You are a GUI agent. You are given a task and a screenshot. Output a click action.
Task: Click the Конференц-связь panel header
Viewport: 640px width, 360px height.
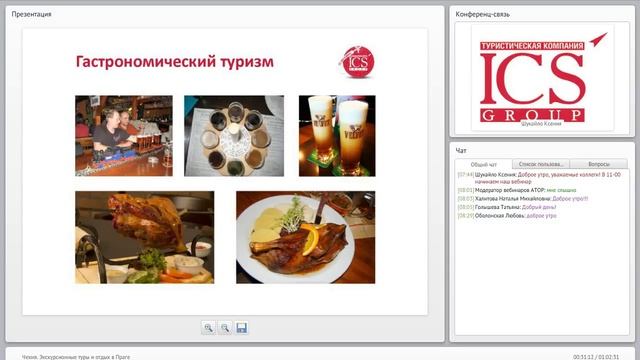point(482,14)
